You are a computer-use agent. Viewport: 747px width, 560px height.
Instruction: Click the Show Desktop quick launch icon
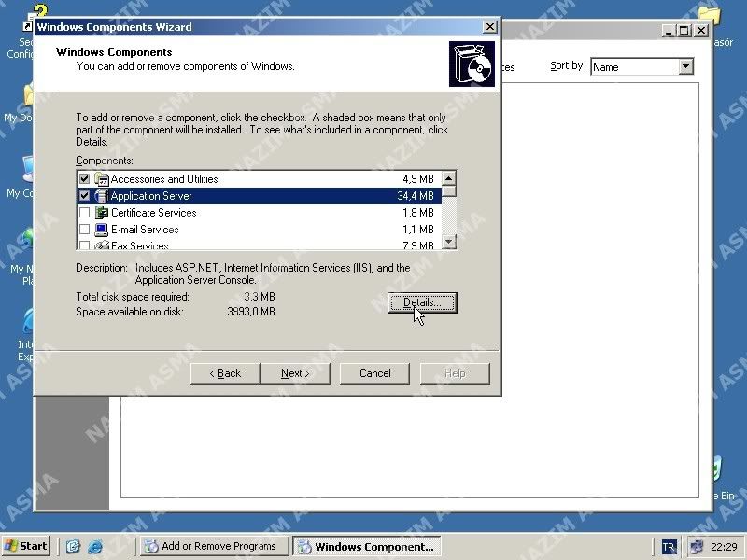point(73,546)
